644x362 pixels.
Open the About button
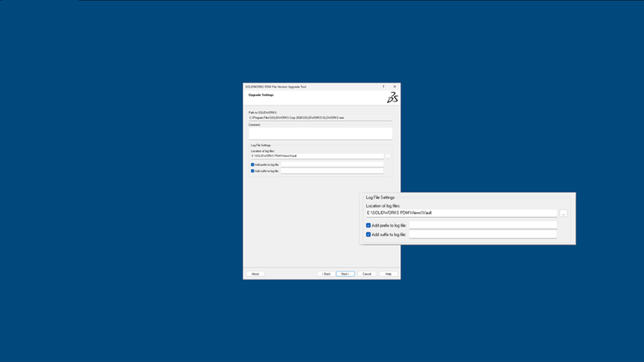pyautogui.click(x=255, y=274)
